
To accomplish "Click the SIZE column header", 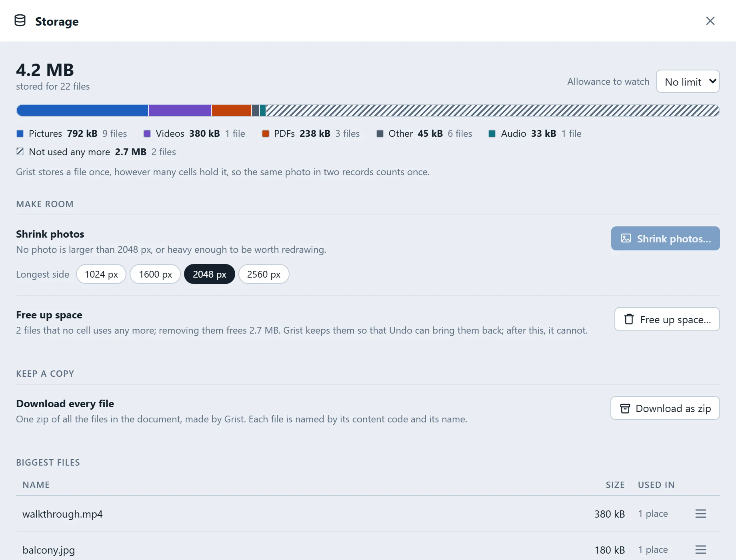I will click(615, 485).
